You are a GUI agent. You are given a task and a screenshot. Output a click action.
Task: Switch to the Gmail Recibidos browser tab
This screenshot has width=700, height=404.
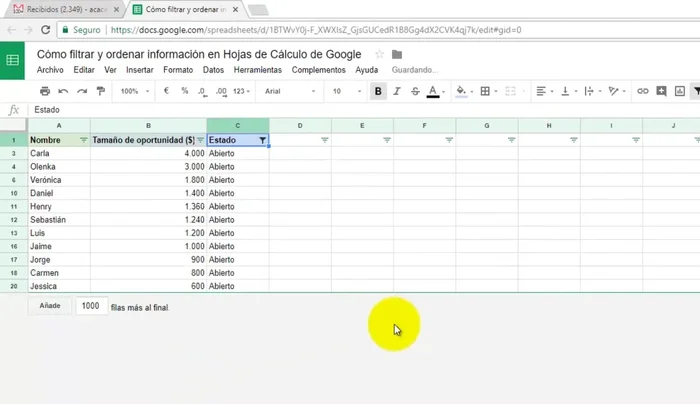(x=61, y=10)
